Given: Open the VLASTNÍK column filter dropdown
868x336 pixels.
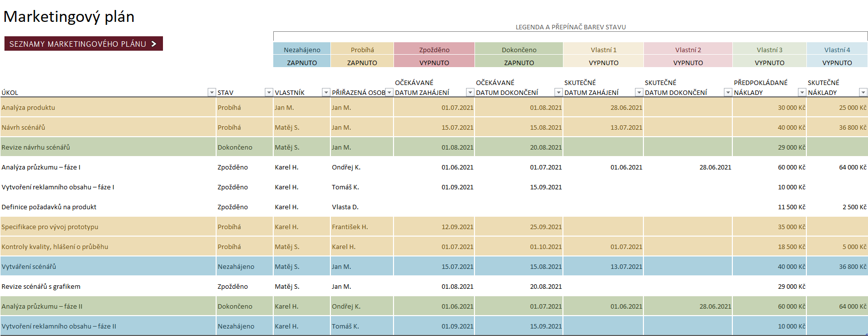Looking at the screenshot, I should coord(326,92).
